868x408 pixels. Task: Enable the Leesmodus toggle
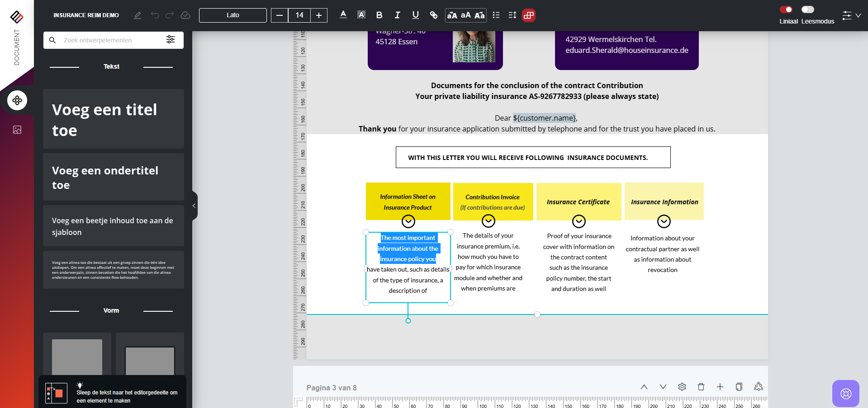(807, 9)
